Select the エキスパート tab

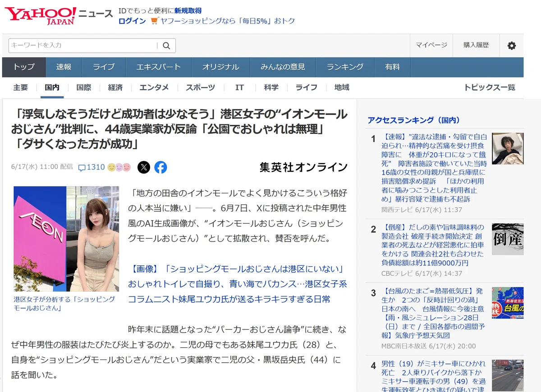pyautogui.click(x=159, y=67)
